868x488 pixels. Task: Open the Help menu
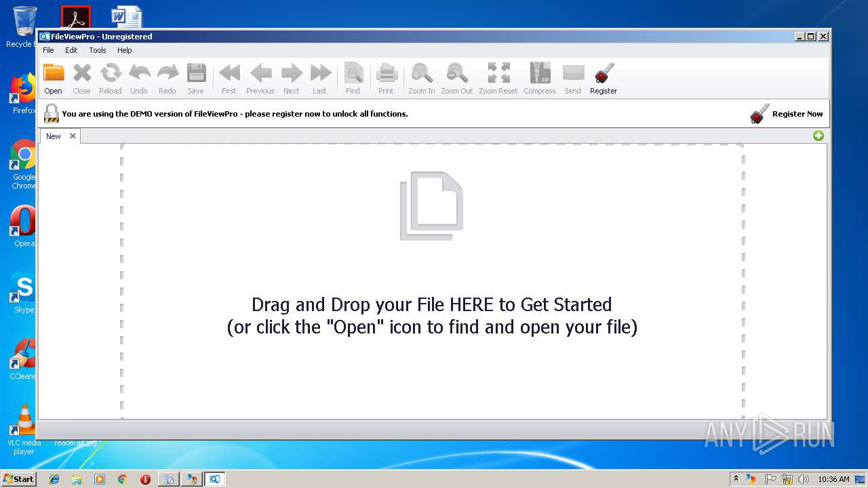125,50
